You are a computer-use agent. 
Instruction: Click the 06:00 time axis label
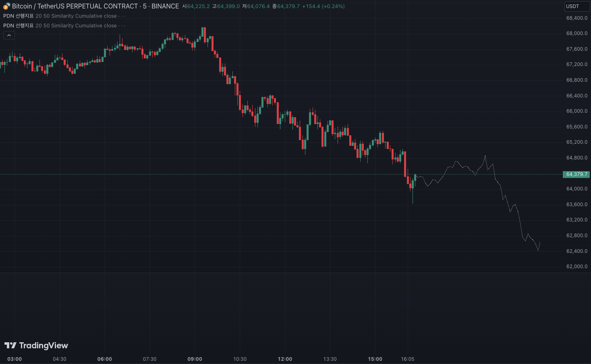pos(105,359)
